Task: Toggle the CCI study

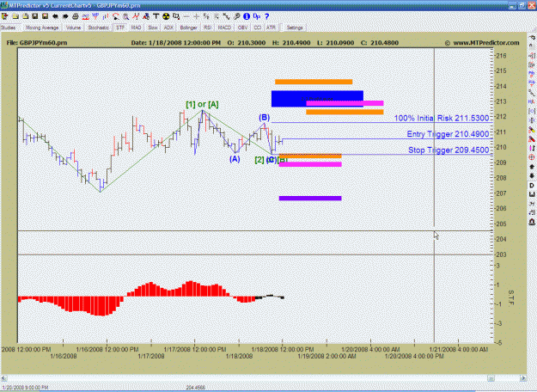Action: click(257, 28)
